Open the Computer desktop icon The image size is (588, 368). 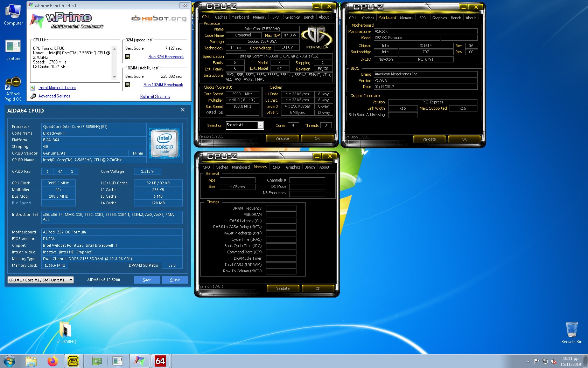pos(13,15)
